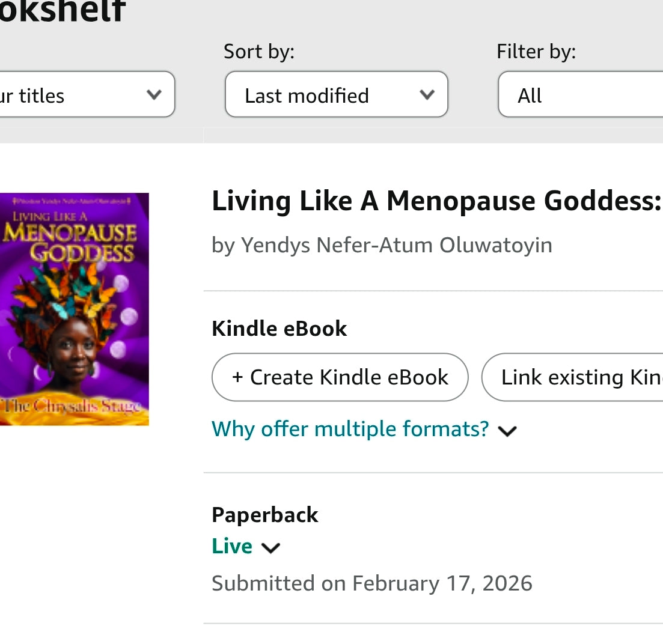Open the Living Like A Menopause Goddess title
663x644 pixels.
coord(436,201)
